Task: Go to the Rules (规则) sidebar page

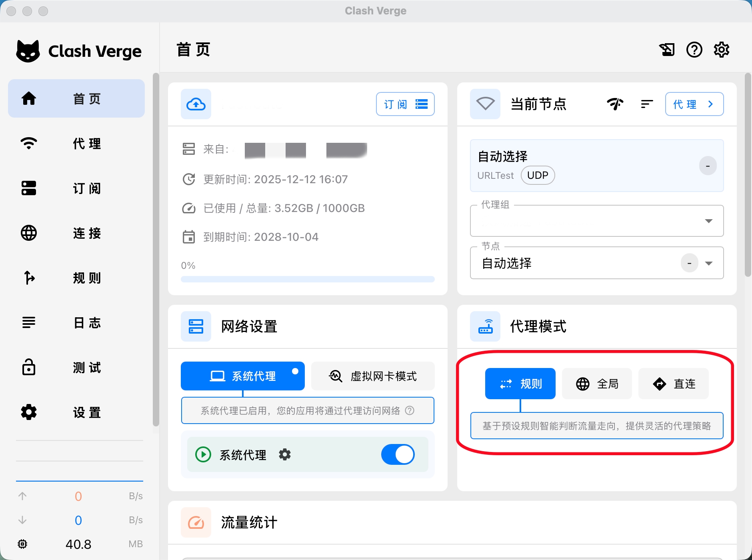Action: pos(76,278)
